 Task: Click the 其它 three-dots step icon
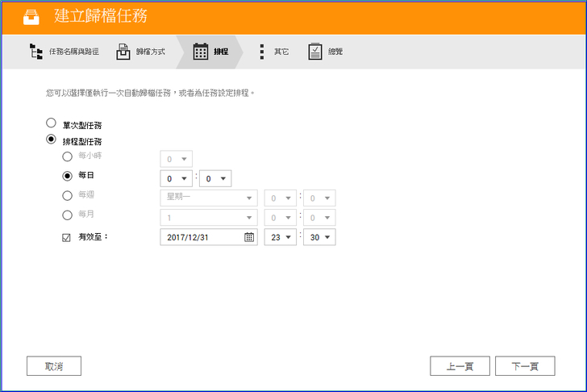click(x=262, y=52)
